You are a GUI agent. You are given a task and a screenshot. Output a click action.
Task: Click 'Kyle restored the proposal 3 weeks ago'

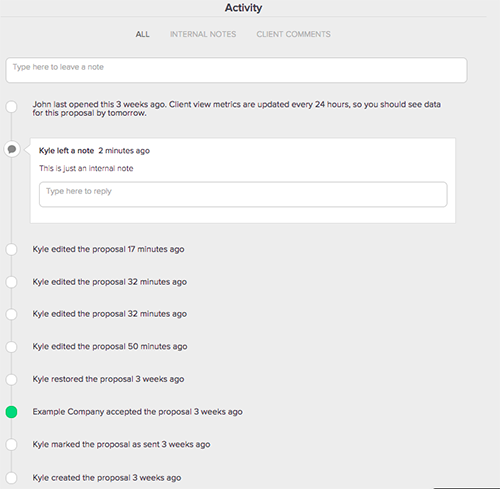108,379
